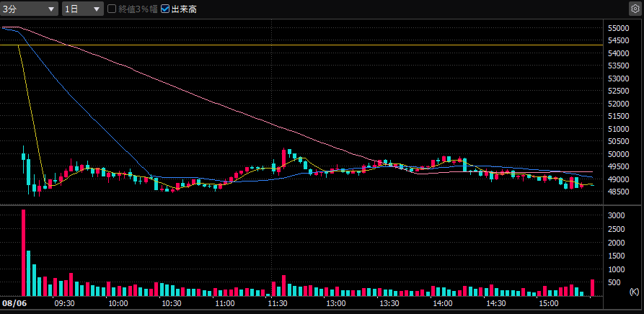This screenshot has width=644, height=314.
Task: Click the 55000 price axis label
Action: click(x=618, y=28)
